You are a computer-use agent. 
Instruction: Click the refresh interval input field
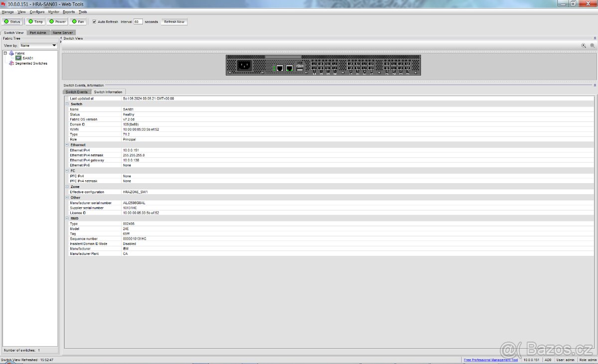(138, 22)
